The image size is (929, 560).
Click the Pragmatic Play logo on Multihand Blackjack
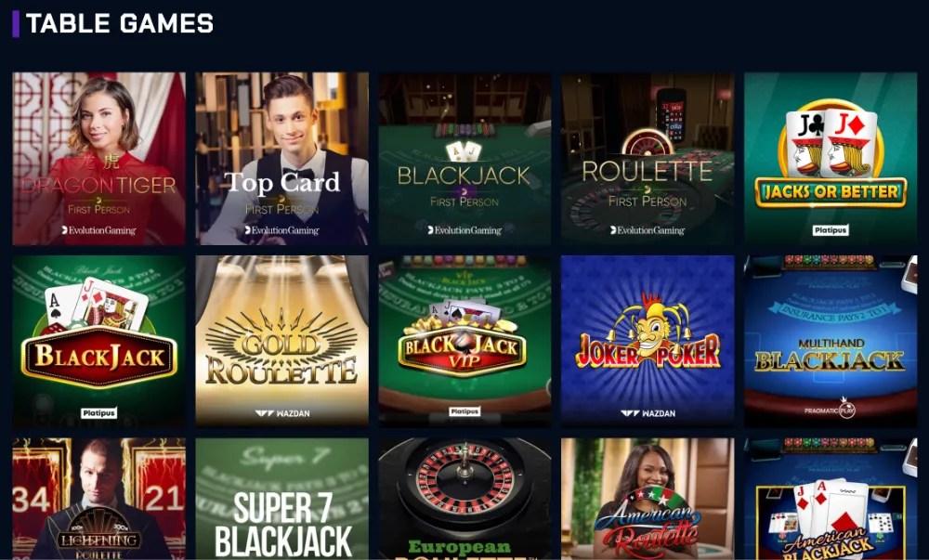(x=830, y=409)
